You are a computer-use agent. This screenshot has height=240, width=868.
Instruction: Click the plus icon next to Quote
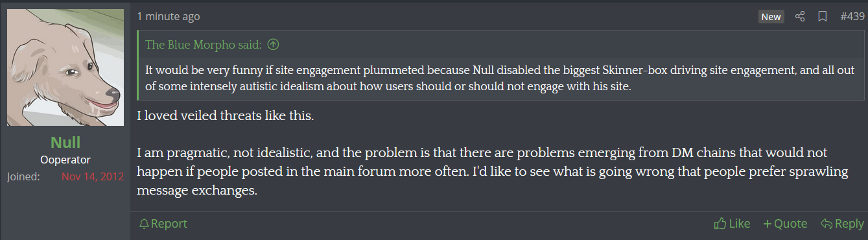[x=768, y=224]
